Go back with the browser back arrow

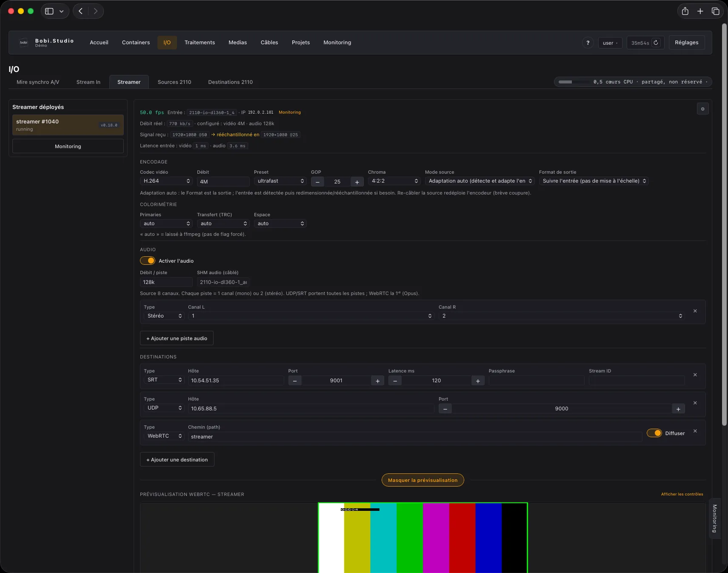pyautogui.click(x=80, y=11)
